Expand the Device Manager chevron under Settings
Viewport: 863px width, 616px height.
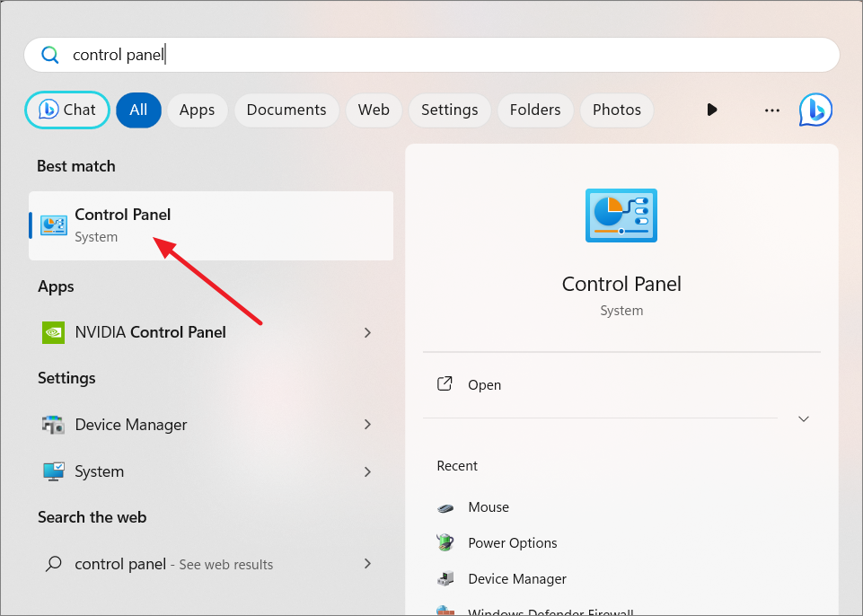(367, 424)
